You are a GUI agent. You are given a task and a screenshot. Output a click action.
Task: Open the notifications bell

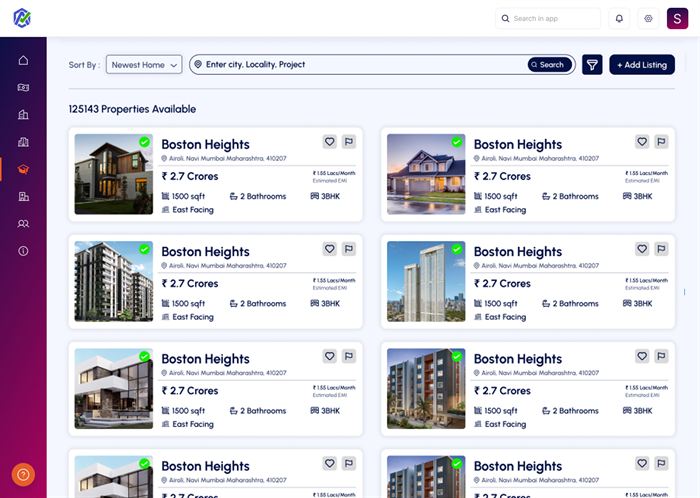pos(619,18)
